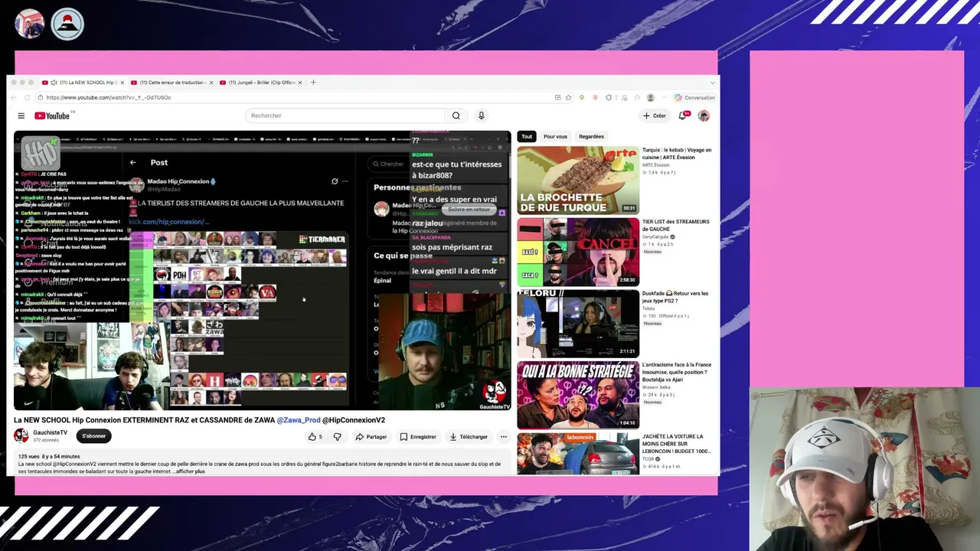Click the round avatar at top-left overlay
Image resolution: width=980 pixels, height=551 pixels.
pyautogui.click(x=30, y=24)
